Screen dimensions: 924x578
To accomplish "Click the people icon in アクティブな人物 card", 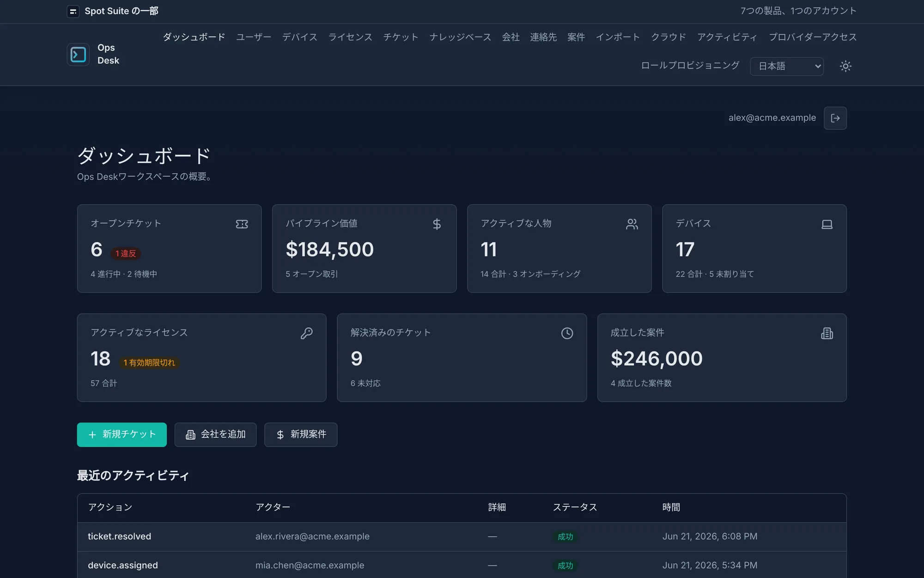I will (x=632, y=224).
